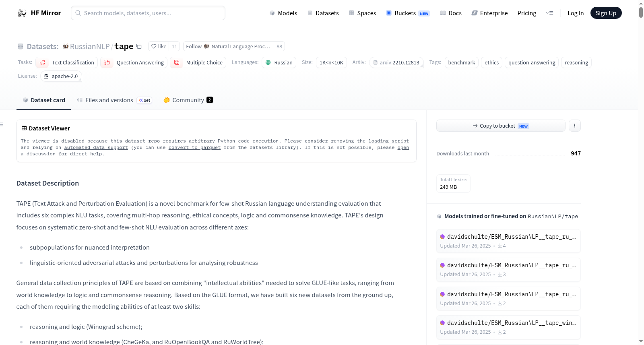Follow the convert to parquet link
This screenshot has height=345, width=644.
(x=194, y=148)
